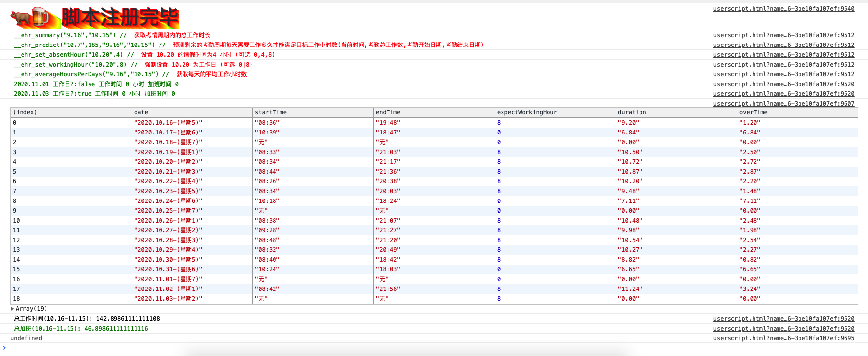
Task: Select the __ehr_averageHoursPerDays log line
Action: coord(130,74)
